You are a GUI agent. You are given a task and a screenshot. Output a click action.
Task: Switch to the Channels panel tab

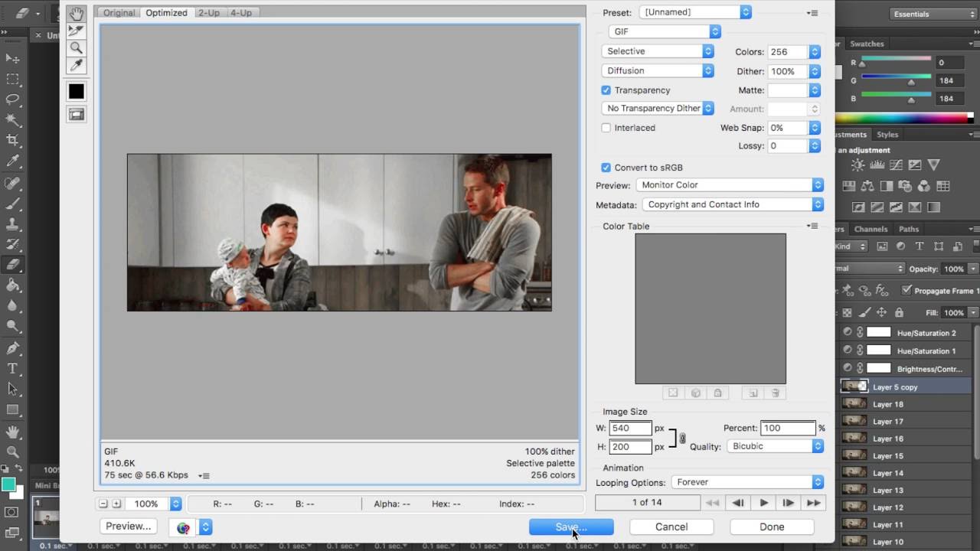tap(871, 229)
